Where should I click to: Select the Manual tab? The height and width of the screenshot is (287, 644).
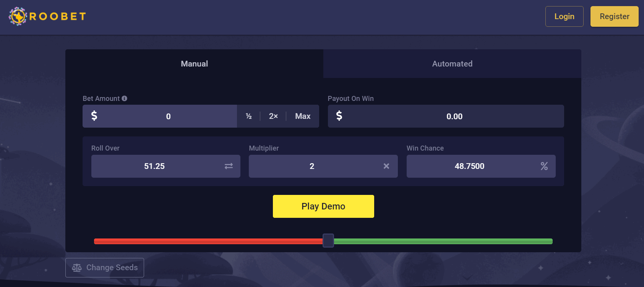click(x=194, y=64)
